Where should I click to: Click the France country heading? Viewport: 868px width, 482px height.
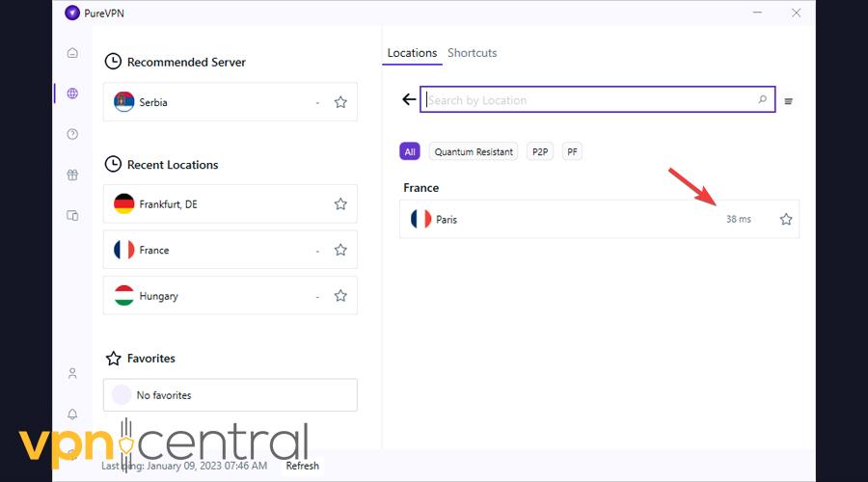coord(420,188)
